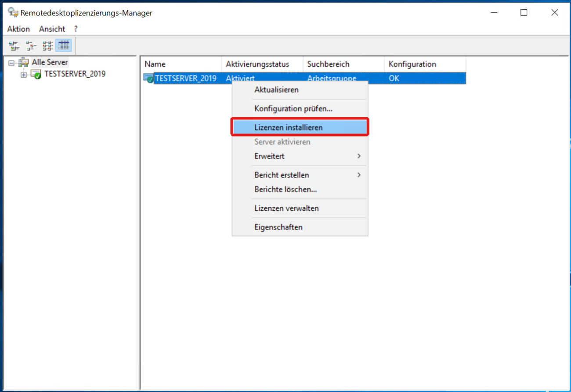Open the Aktion menu

point(18,29)
